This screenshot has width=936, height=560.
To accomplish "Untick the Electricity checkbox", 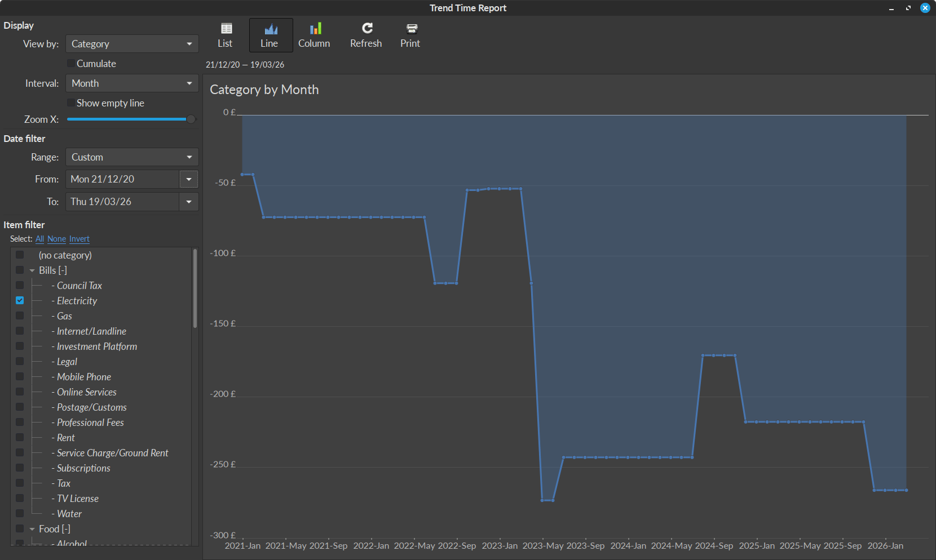I will click(20, 300).
